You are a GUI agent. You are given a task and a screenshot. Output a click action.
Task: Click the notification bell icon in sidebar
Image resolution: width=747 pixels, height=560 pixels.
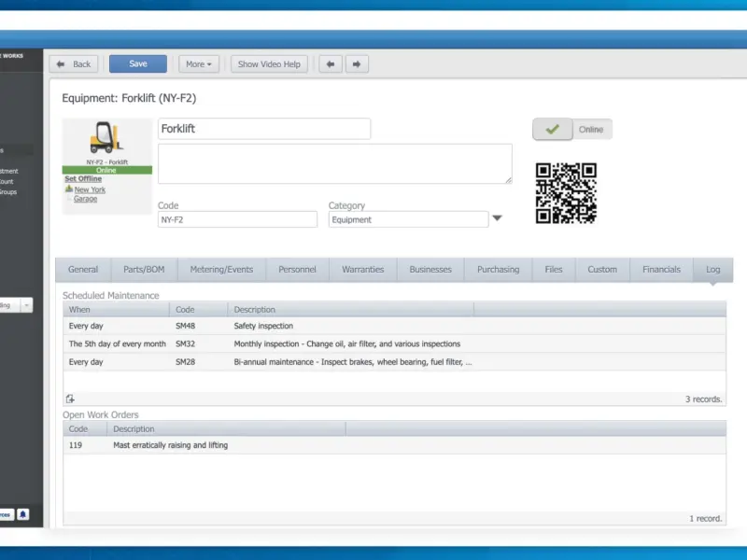pos(22,514)
